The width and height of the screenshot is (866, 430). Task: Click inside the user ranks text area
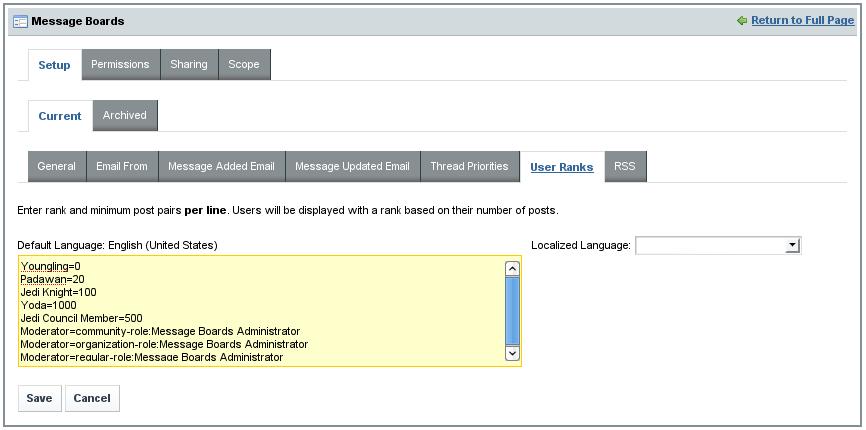260,310
